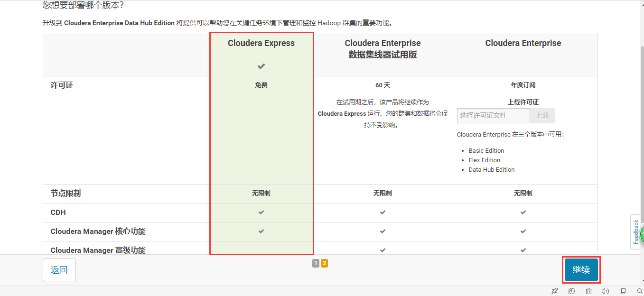Select the Cloudera Enterprise annual subscription heading
Image resolution: width=644 pixels, height=296 pixels.
[523, 43]
